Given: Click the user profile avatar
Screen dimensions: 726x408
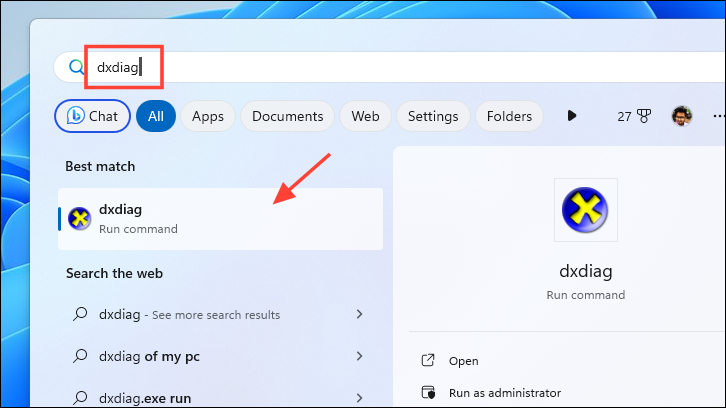Looking at the screenshot, I should click(x=682, y=116).
